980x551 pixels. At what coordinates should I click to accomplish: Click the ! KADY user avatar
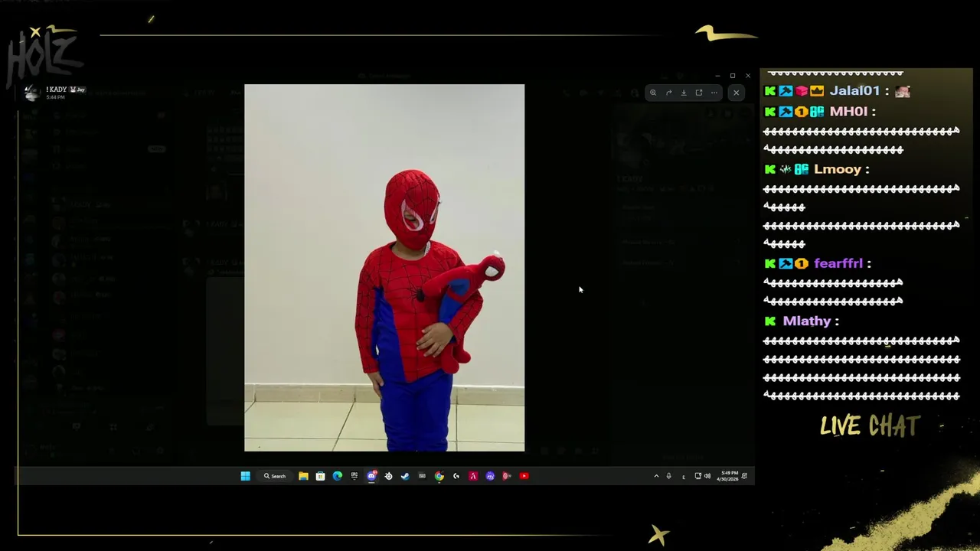[x=31, y=93]
